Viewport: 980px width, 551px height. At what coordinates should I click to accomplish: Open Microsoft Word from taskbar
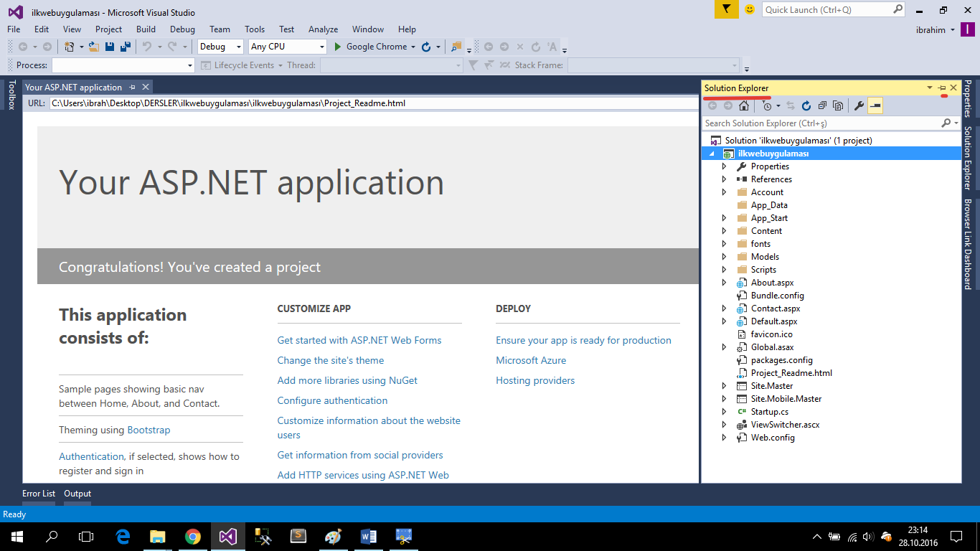(369, 536)
